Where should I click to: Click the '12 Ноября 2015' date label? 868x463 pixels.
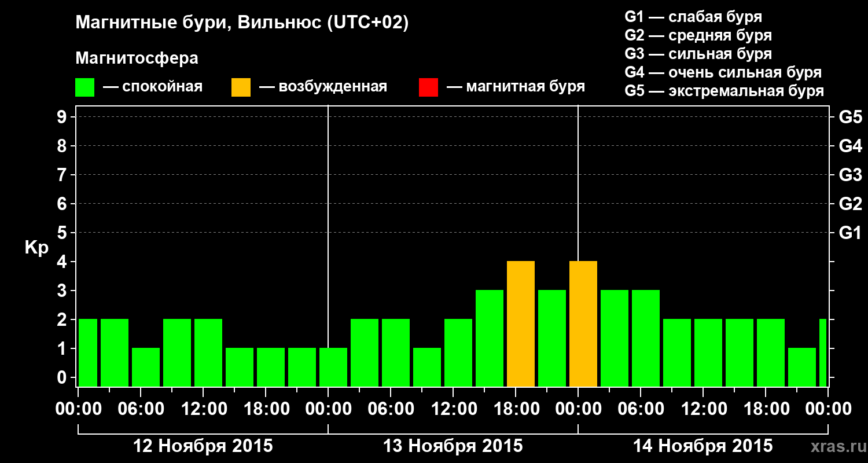point(203,446)
